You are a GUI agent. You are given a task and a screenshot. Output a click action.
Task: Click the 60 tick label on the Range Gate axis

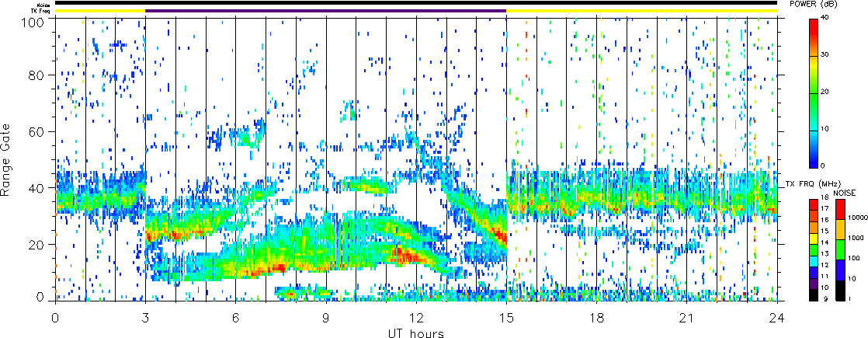click(x=40, y=131)
